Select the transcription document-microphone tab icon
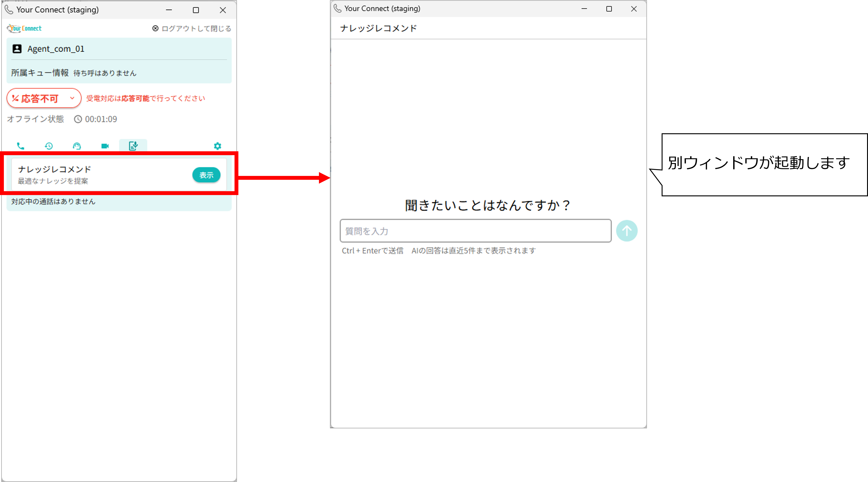 pyautogui.click(x=133, y=146)
